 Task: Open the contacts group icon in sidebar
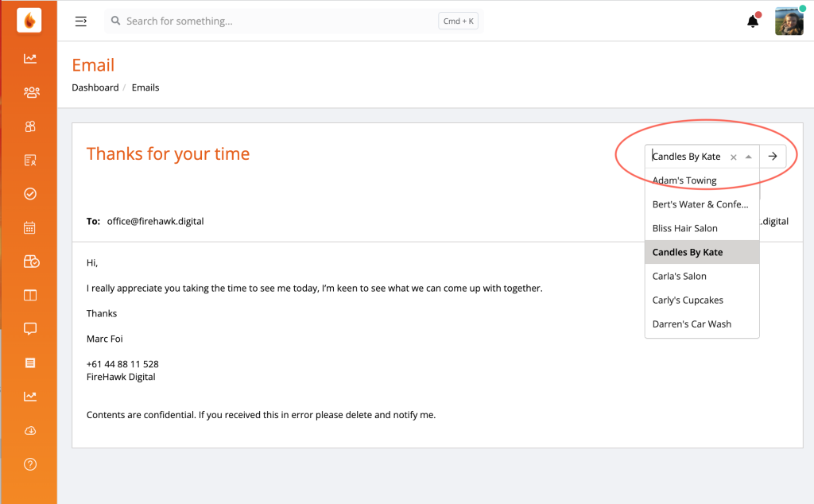point(30,92)
